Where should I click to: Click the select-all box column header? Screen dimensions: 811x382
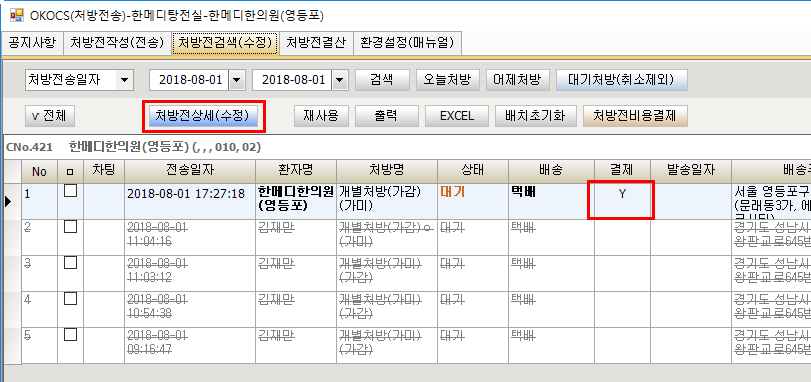tap(70, 172)
